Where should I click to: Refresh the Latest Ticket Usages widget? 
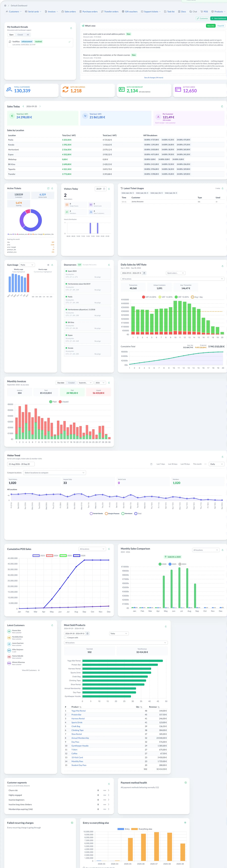pos(222,188)
